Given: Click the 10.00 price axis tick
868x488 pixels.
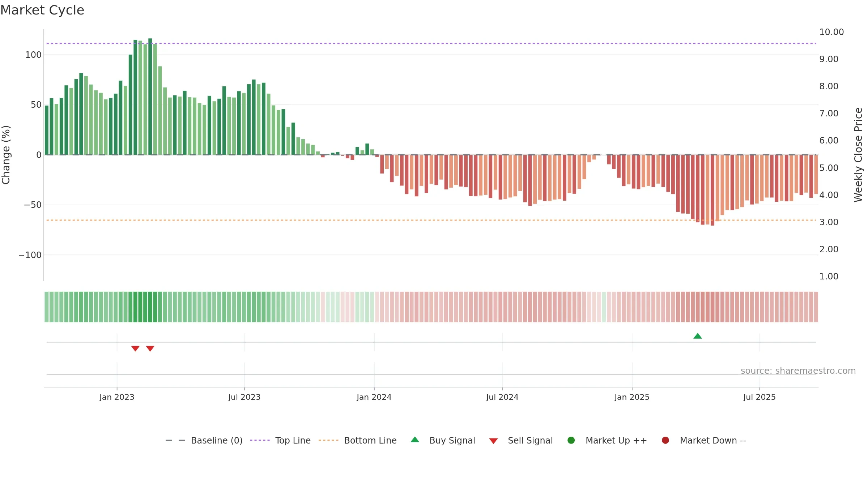Looking at the screenshot, I should 831,32.
